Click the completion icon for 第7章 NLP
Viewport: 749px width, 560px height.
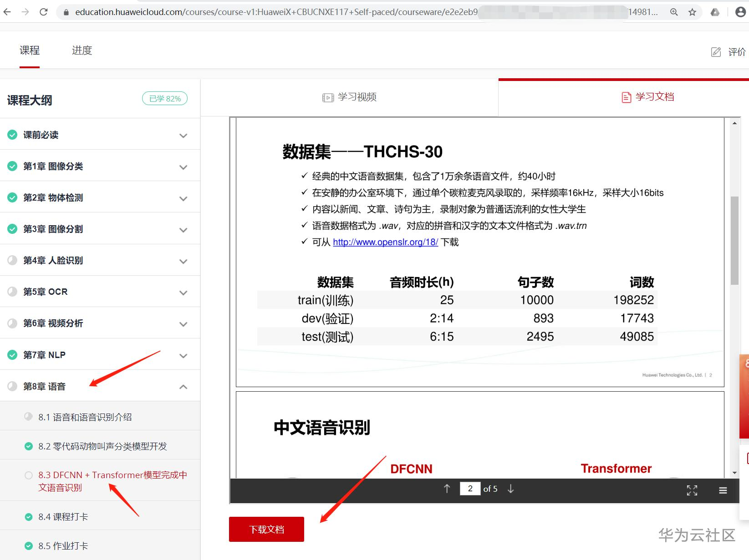click(12, 354)
